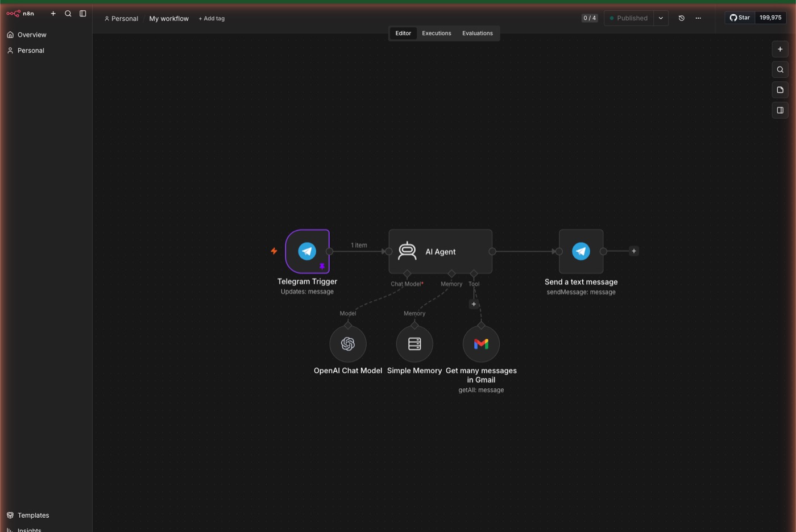The width and height of the screenshot is (796, 532).
Task: Select the AI Agent node
Action: (441, 251)
